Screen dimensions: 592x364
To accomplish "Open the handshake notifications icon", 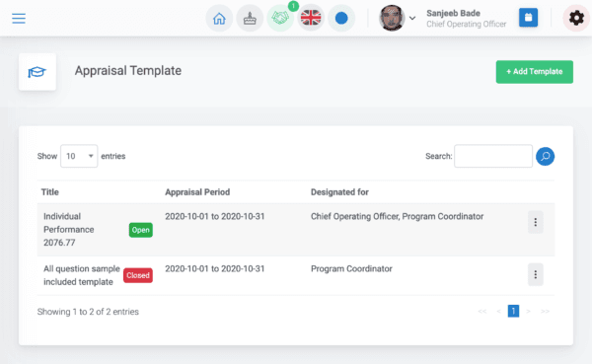I will point(280,18).
